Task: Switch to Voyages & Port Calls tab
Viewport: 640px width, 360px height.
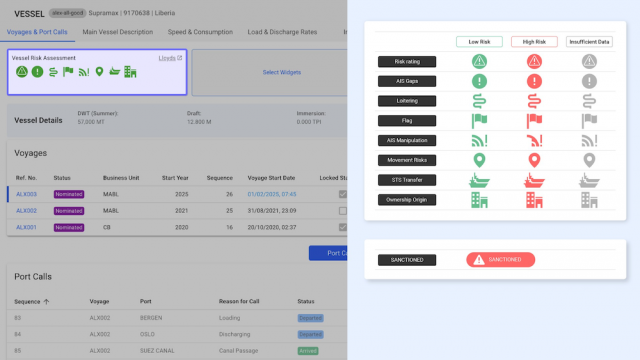Action: coord(37,32)
